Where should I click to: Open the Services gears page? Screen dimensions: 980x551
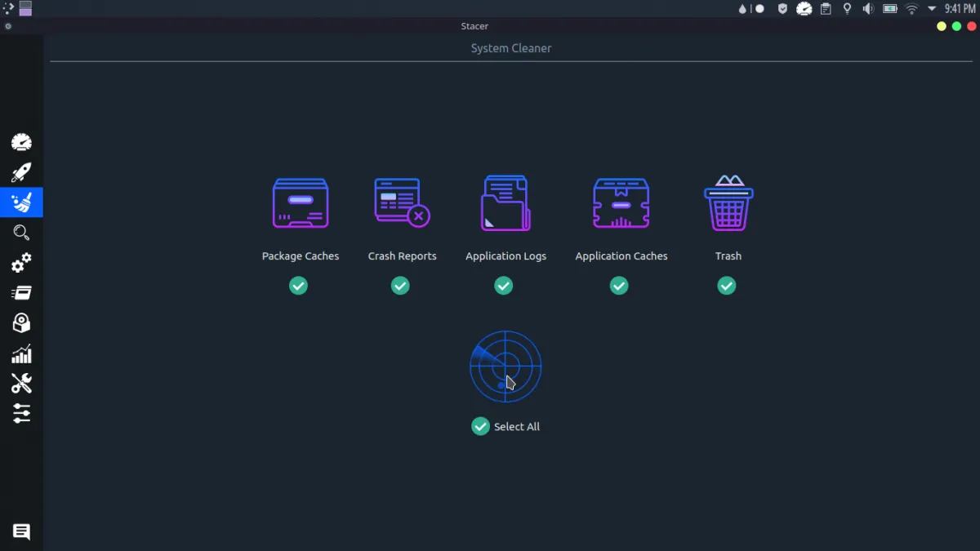click(21, 262)
